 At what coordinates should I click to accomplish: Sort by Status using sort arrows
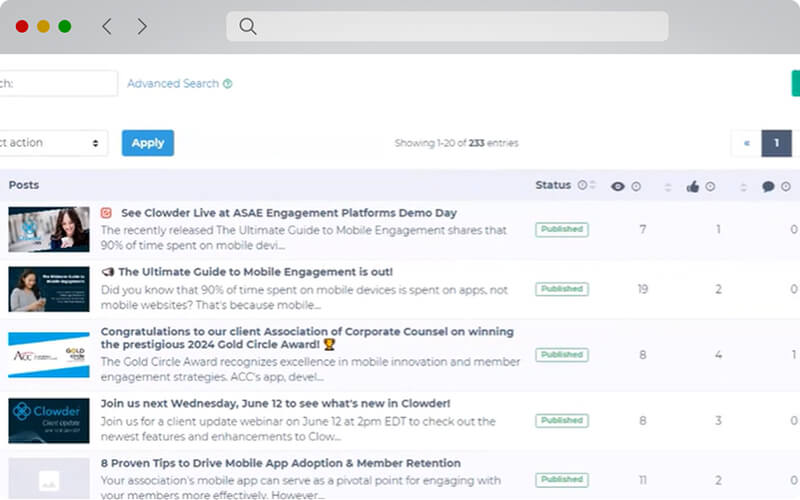pos(592,185)
